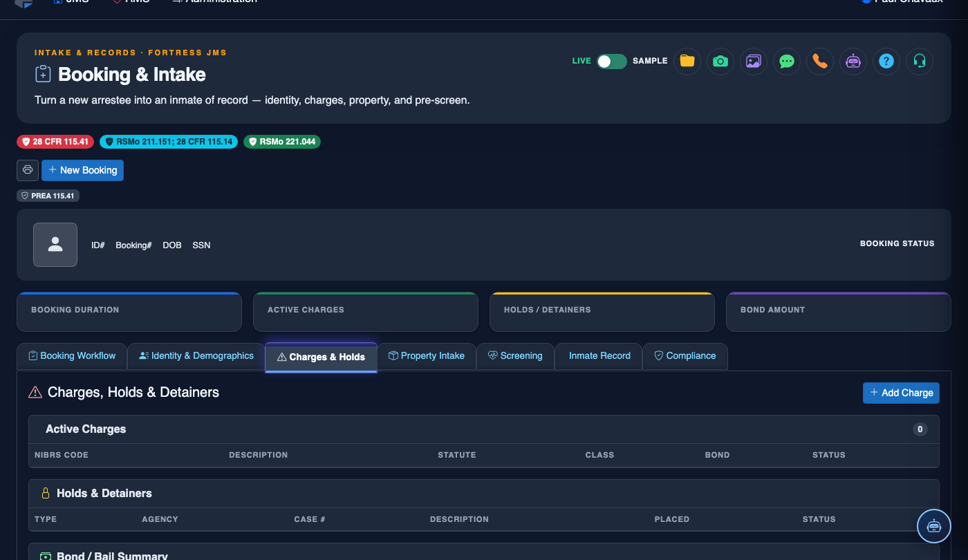Click the teal headset support icon
Image resolution: width=968 pixels, height=560 pixels.
(920, 61)
